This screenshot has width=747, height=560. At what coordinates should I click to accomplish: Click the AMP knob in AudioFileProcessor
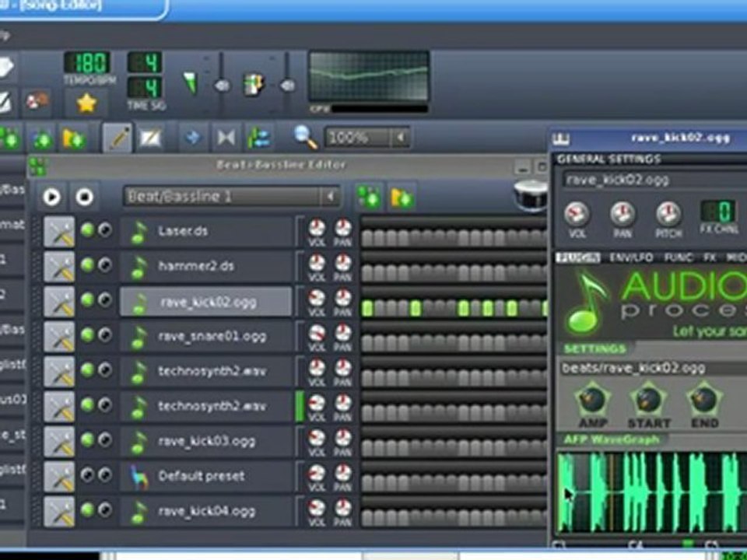click(x=592, y=398)
